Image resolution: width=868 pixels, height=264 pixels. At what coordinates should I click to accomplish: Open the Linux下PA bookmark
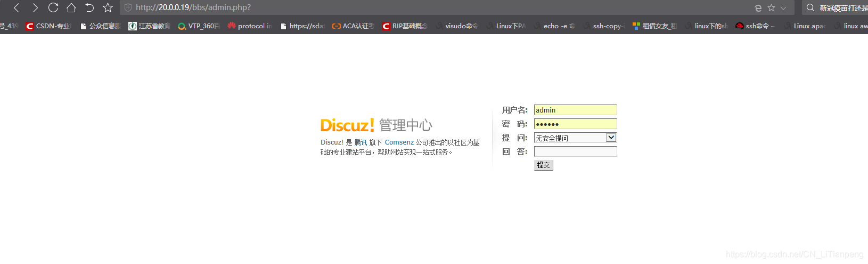506,26
